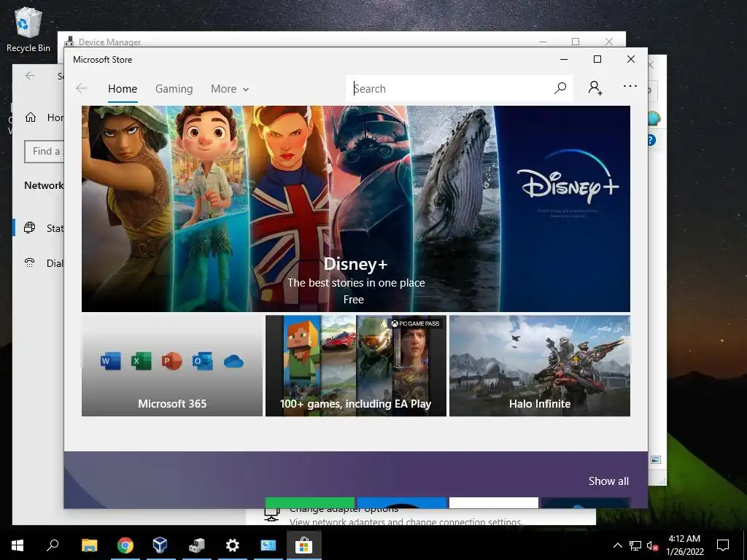
Task: Open the VirtualBox cube icon on taskbar
Action: point(160,545)
